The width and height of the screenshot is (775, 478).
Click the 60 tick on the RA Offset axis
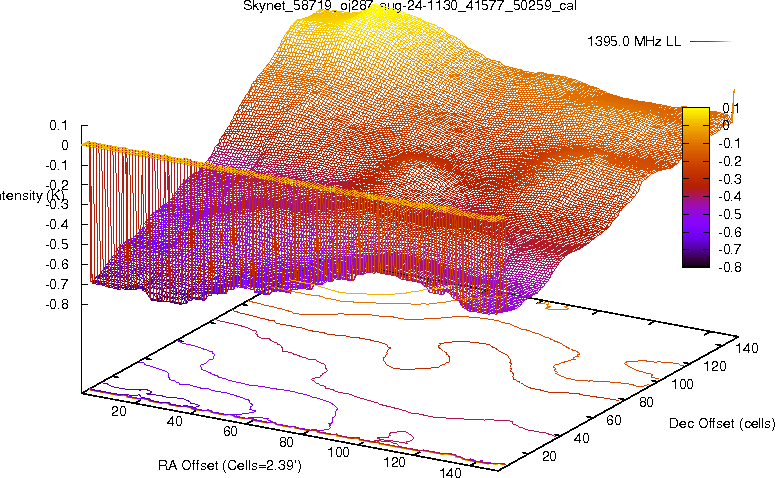[x=230, y=431]
